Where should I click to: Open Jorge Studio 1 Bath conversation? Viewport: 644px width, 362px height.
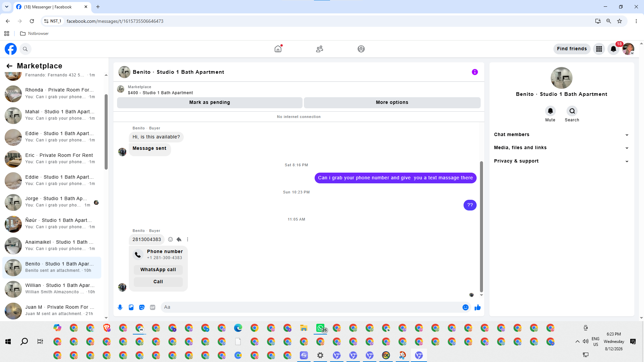click(x=52, y=202)
